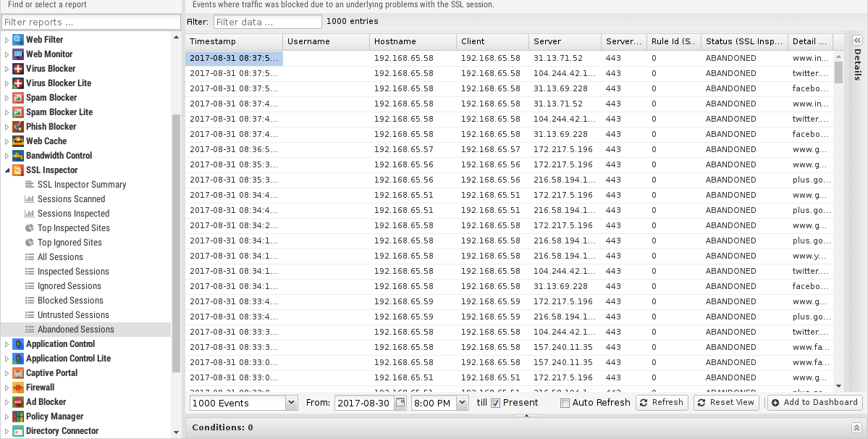Click the Web Filter app icon
Viewport: 868px width, 439px height.
click(18, 40)
